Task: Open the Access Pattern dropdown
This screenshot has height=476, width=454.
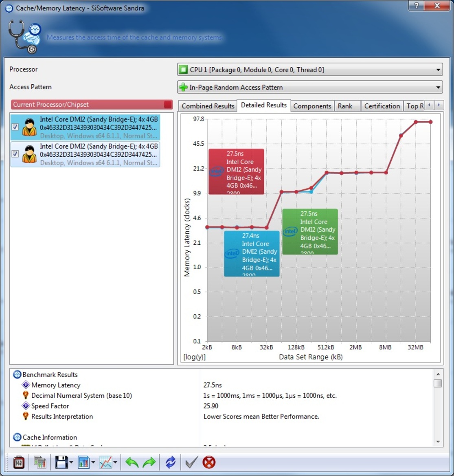Action: pyautogui.click(x=310, y=88)
